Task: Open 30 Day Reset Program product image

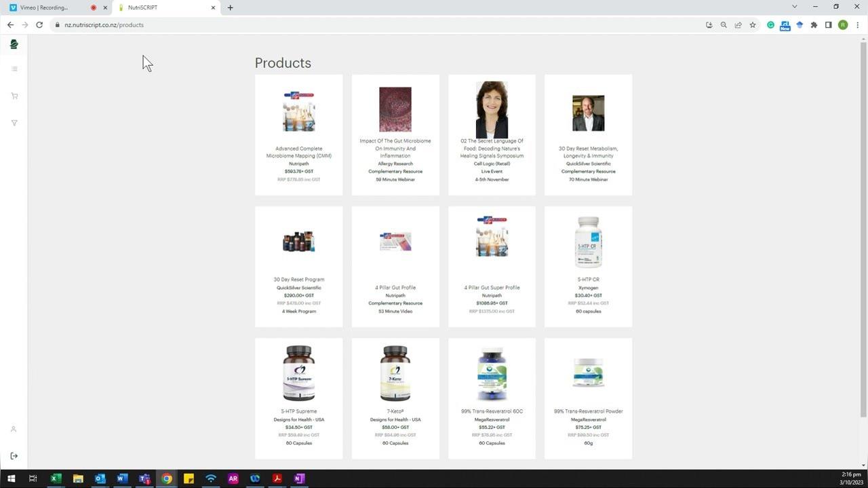Action: 299,241
